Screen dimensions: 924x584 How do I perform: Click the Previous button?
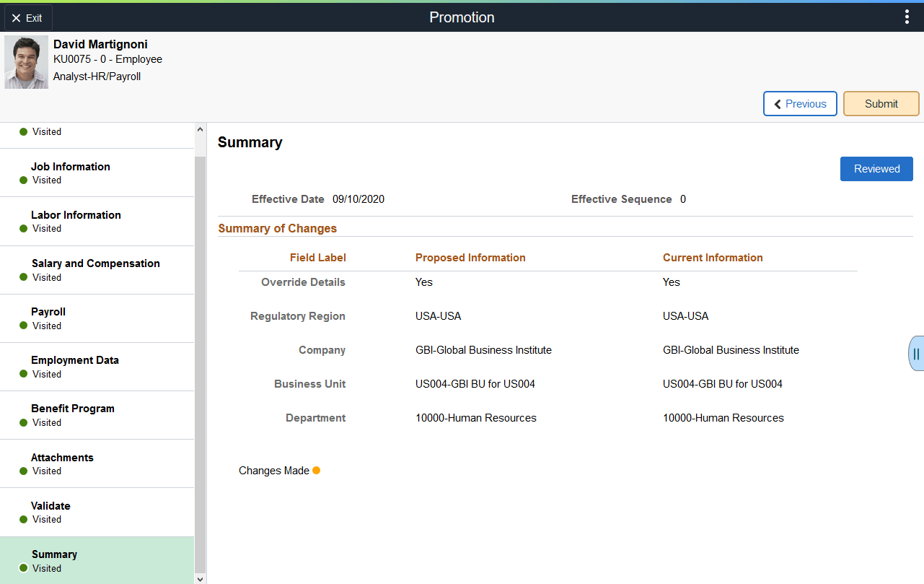[800, 103]
